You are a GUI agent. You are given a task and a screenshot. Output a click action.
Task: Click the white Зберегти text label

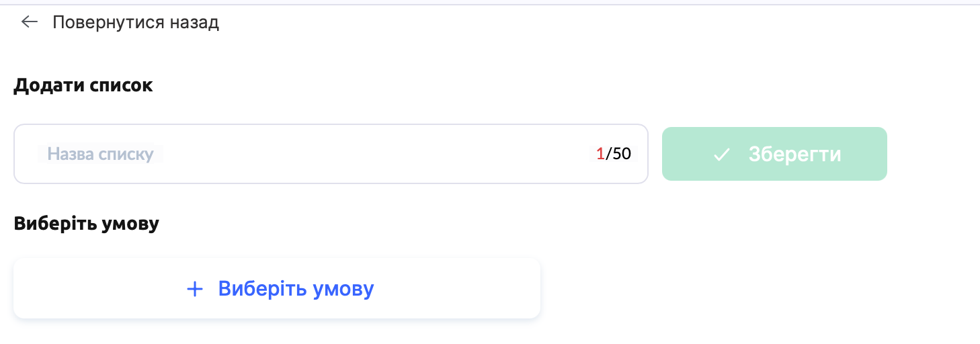coord(794,154)
